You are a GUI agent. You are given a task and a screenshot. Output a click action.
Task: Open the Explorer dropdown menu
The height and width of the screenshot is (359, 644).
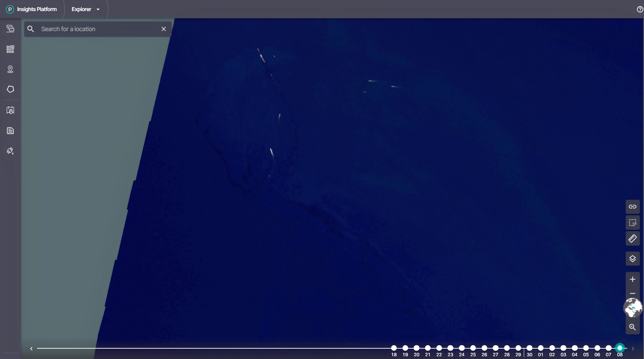(x=86, y=9)
